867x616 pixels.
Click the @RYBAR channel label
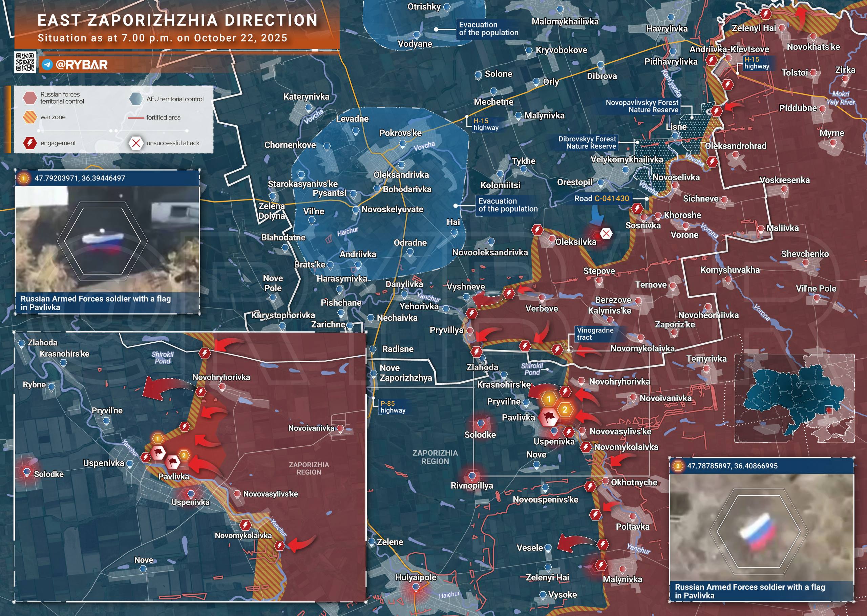point(82,65)
